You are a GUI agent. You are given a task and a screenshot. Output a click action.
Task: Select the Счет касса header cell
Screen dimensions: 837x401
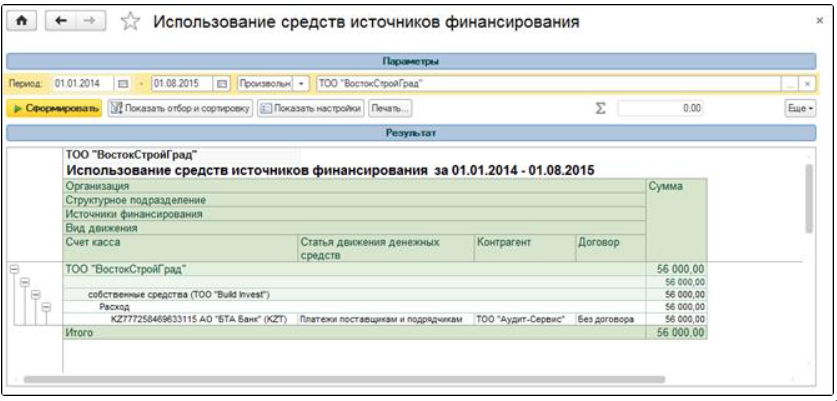pos(180,248)
